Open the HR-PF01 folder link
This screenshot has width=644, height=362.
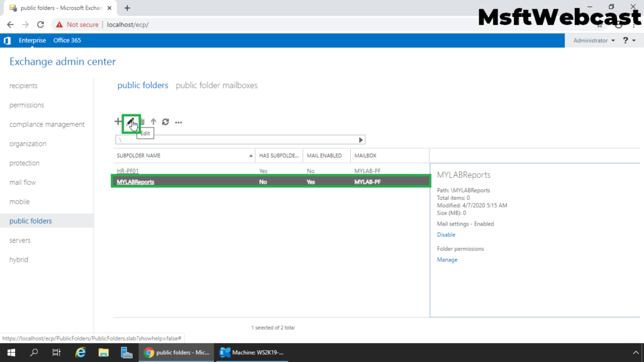tap(127, 171)
